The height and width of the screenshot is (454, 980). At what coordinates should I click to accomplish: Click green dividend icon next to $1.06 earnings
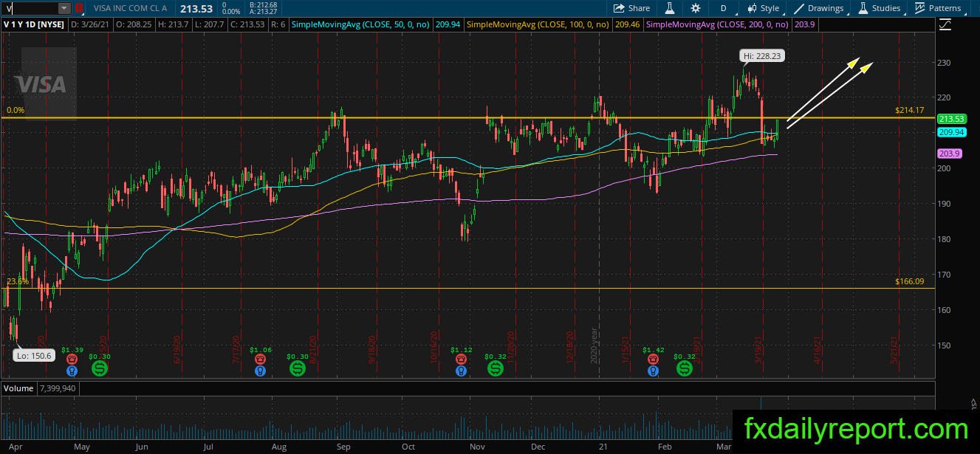point(298,368)
